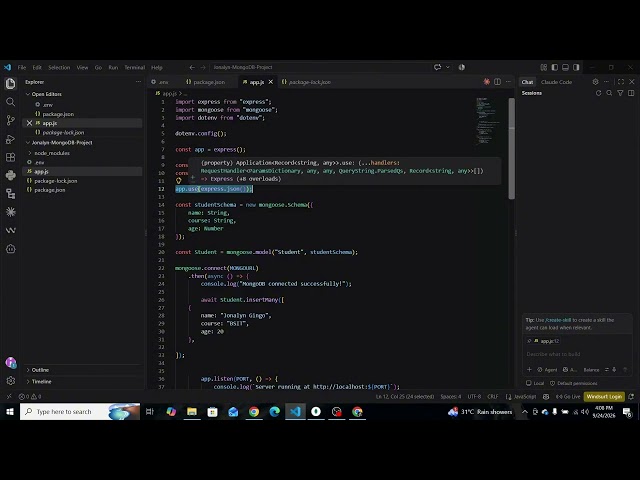
Task: Open Visual Studio Code in Windows taskbar
Action: (x=295, y=412)
